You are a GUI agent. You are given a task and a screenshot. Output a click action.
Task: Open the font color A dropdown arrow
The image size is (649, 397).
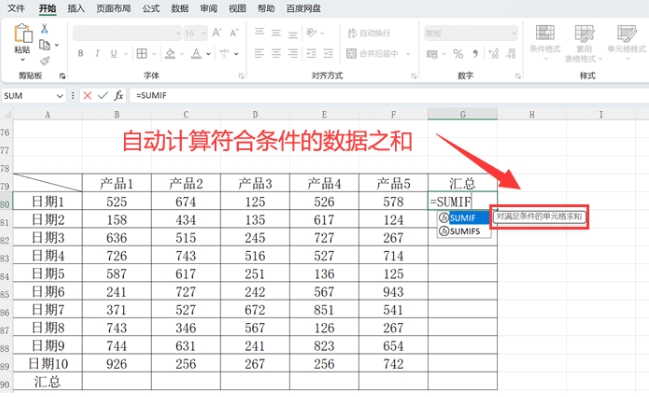point(208,54)
